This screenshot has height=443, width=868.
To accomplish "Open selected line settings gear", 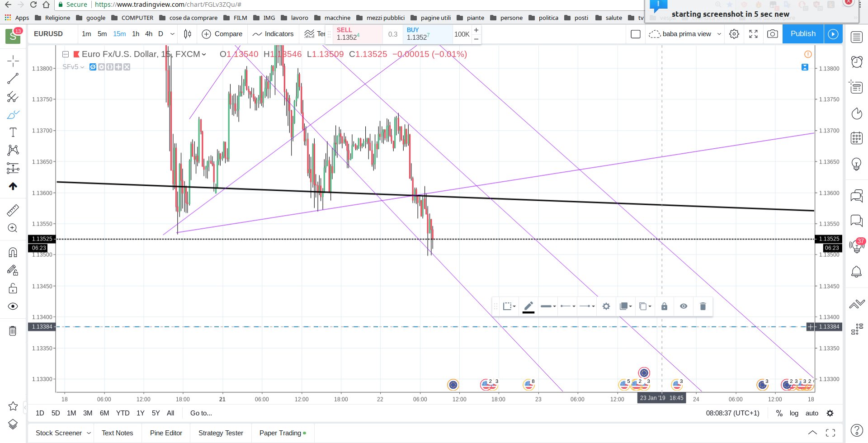I will tap(606, 306).
